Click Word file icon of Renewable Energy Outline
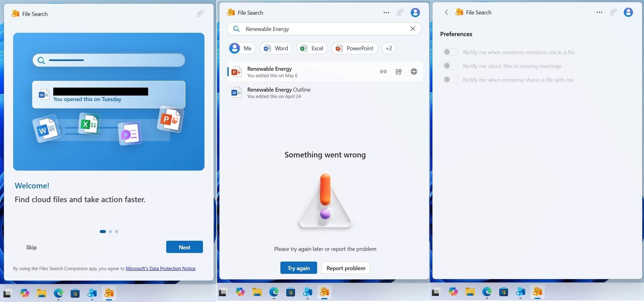 coord(236,92)
